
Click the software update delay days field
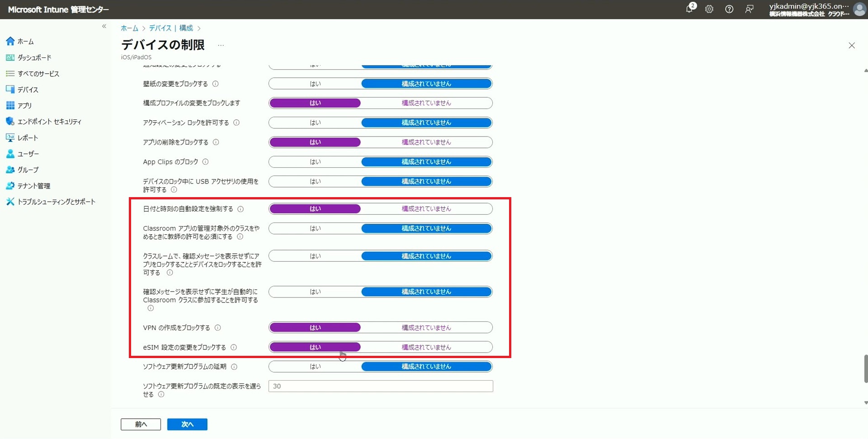[x=380, y=386]
